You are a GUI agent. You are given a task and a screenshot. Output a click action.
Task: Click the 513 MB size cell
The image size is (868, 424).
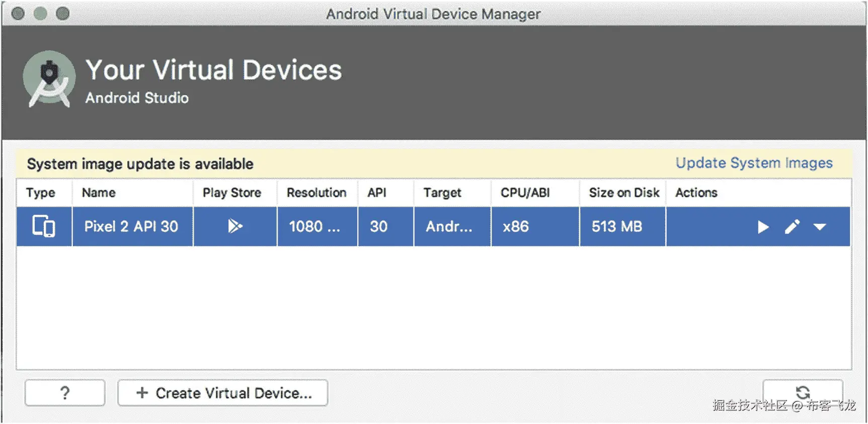617,226
